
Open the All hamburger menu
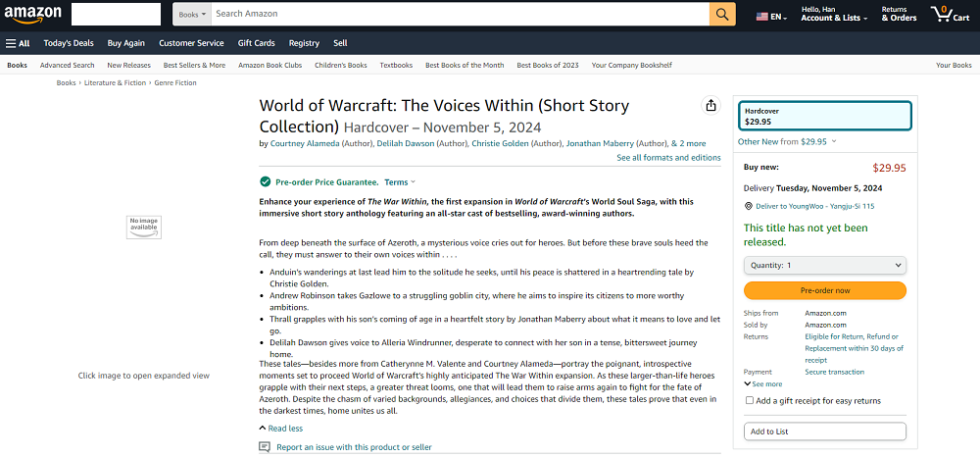click(18, 43)
